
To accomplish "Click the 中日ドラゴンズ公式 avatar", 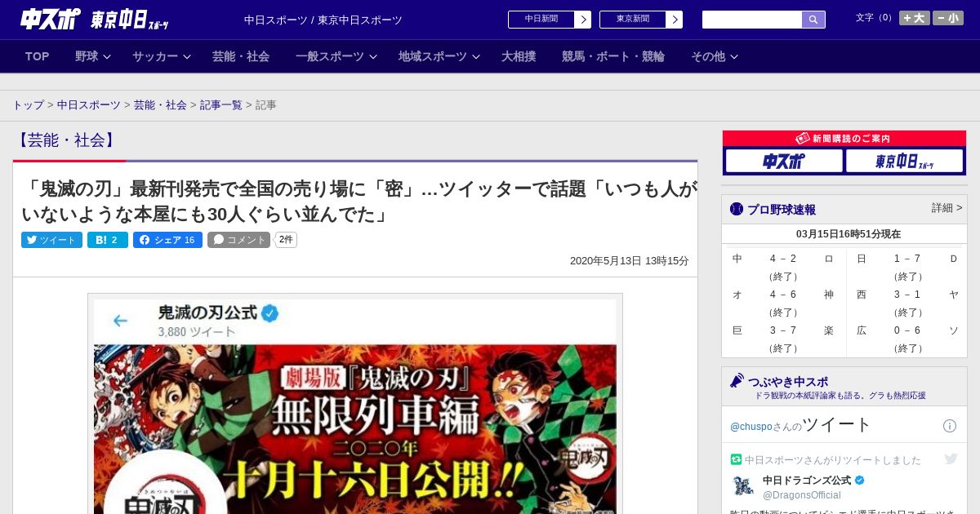I will click(743, 486).
